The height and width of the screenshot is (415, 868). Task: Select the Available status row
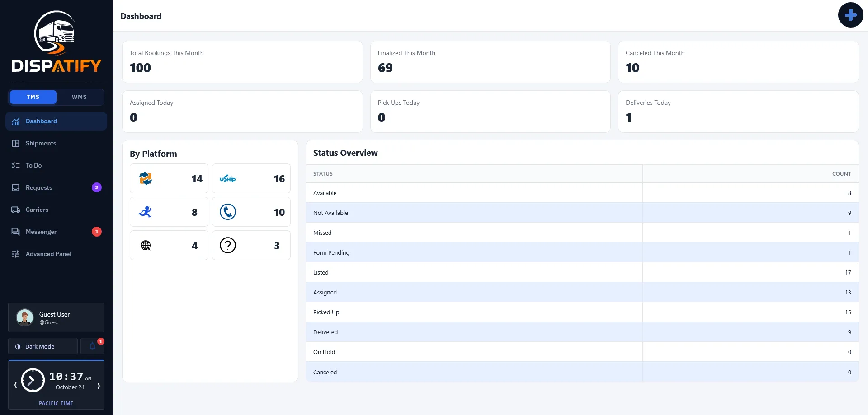(582, 193)
